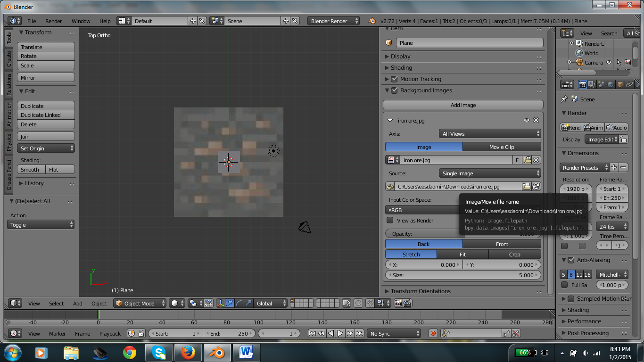The image size is (644, 362).
Task: Toggle Camera visibility eye in outliner
Action: [x=609, y=62]
